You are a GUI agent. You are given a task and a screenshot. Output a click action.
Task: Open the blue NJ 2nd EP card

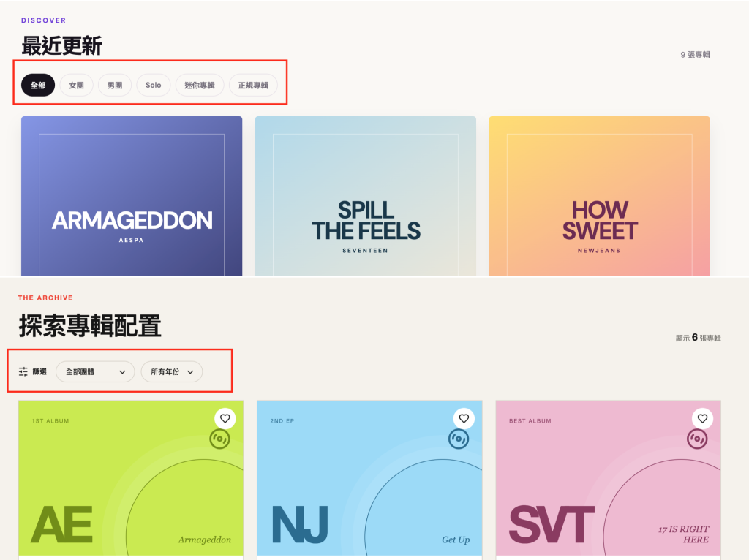(x=369, y=478)
